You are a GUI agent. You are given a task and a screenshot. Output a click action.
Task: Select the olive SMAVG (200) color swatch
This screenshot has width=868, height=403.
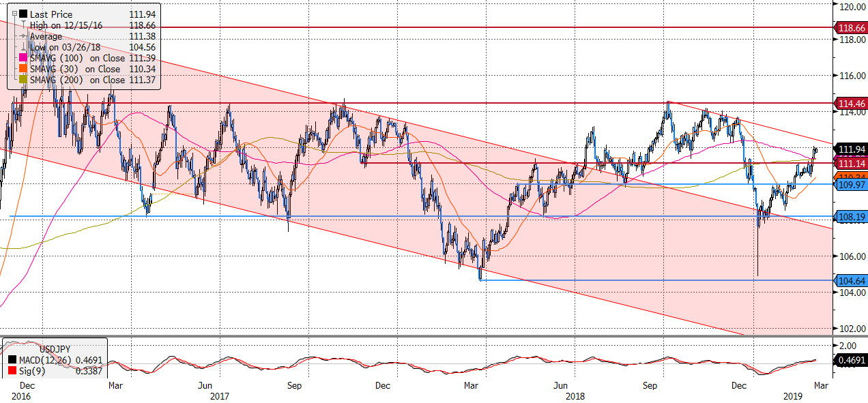(x=24, y=80)
